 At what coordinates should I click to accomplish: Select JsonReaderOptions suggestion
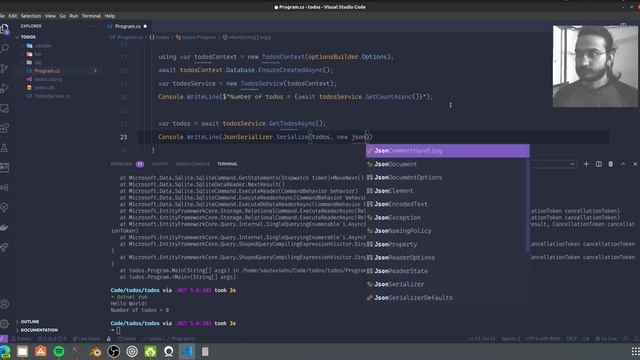[447, 258]
